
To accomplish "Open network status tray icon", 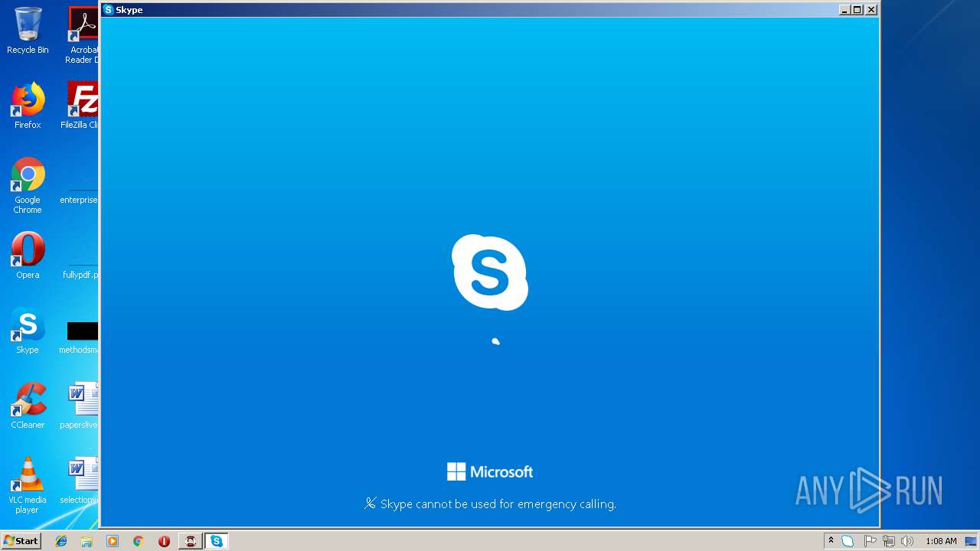I will [x=888, y=541].
